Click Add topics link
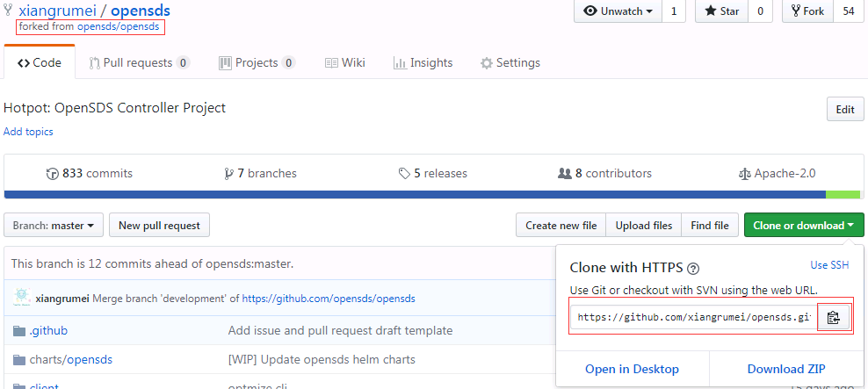This screenshot has width=868, height=389. click(28, 132)
